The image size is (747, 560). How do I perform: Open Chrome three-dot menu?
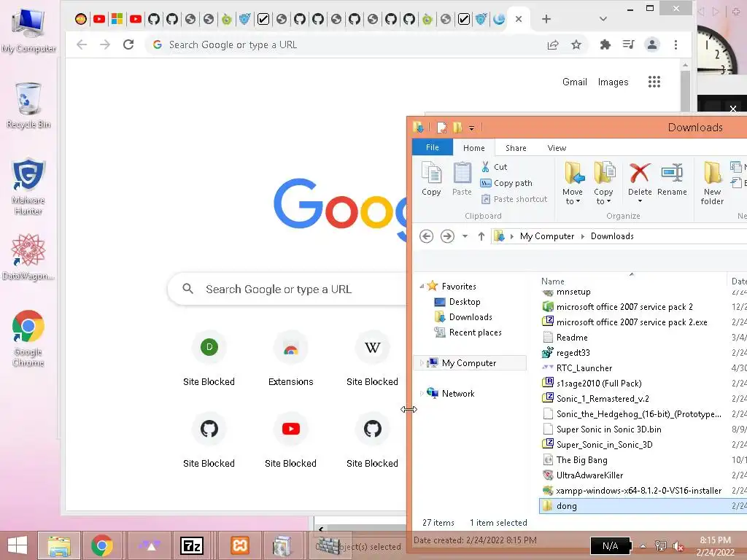coord(676,44)
